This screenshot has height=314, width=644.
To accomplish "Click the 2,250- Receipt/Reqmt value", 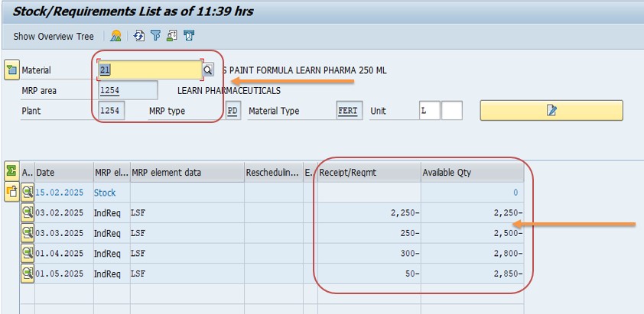I will pyautogui.click(x=405, y=212).
